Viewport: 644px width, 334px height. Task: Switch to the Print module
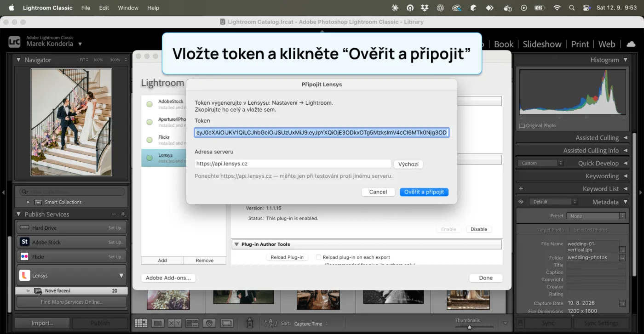[580, 44]
